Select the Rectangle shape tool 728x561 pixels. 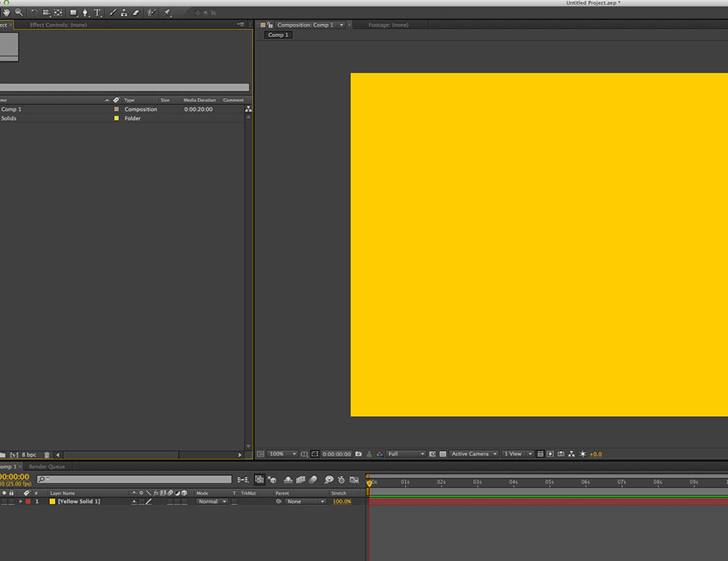[74, 13]
